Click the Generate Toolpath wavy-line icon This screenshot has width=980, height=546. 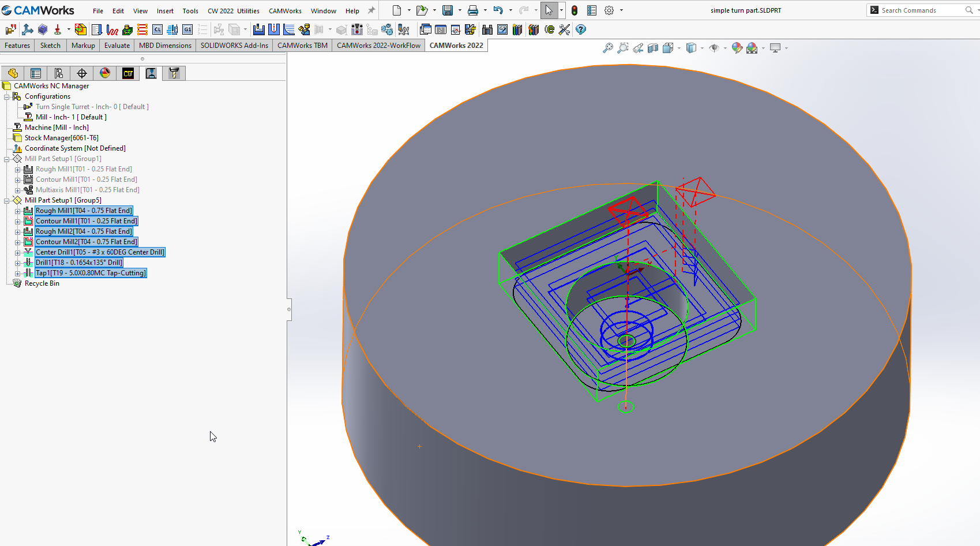112,29
